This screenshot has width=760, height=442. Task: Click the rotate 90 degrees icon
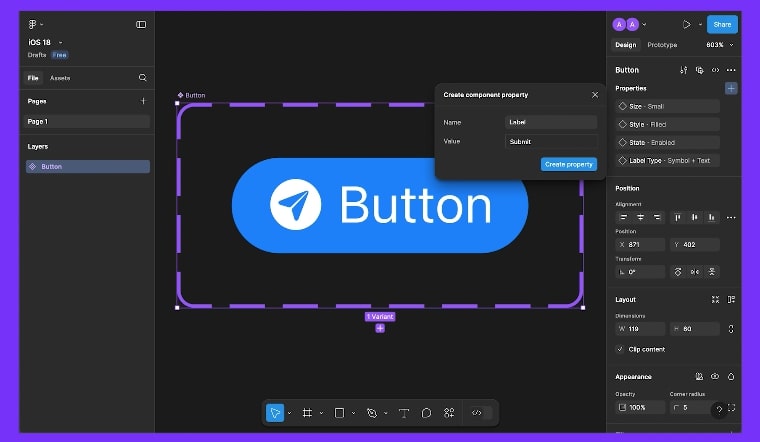pyautogui.click(x=678, y=272)
